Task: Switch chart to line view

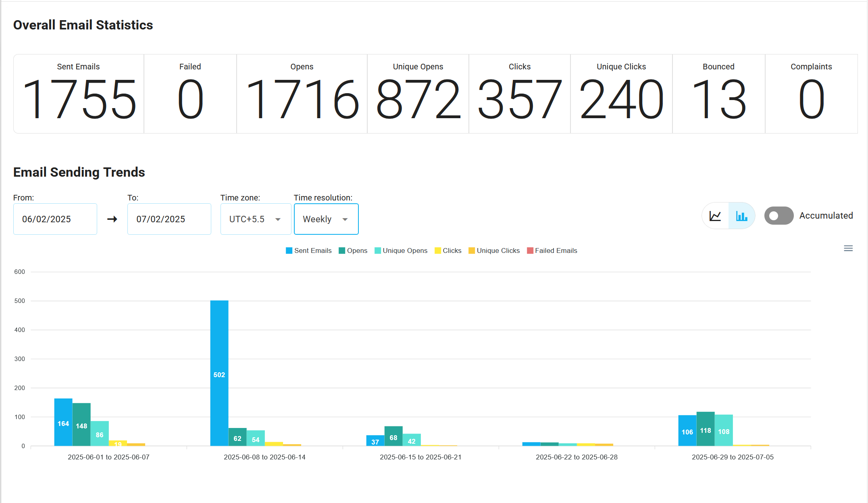Action: click(715, 216)
